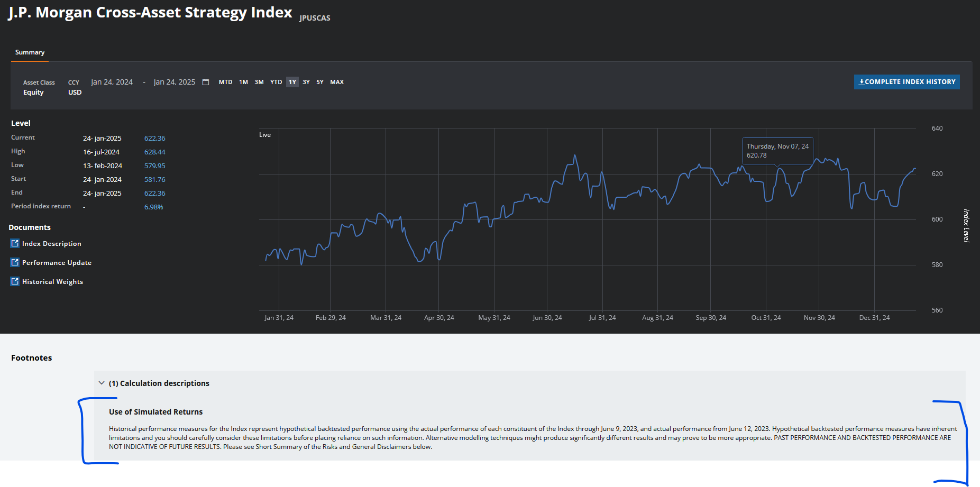Select the 3M time range
980x487 pixels.
coord(259,82)
